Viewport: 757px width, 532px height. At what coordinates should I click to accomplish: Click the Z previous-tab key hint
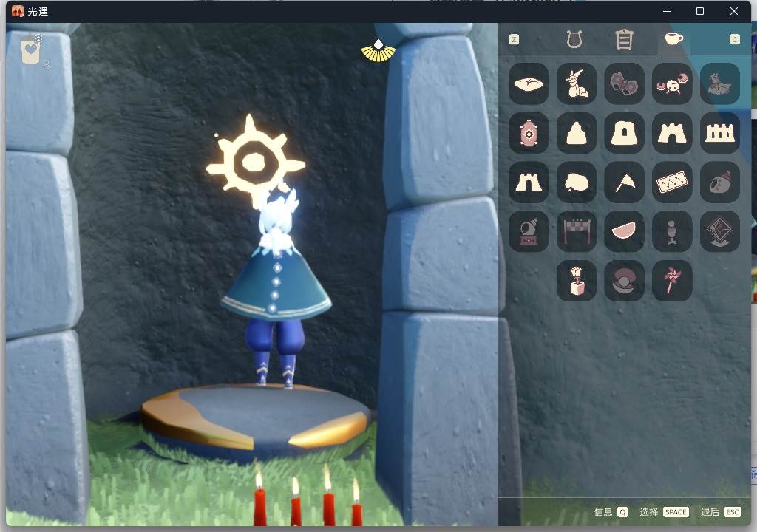tap(514, 40)
